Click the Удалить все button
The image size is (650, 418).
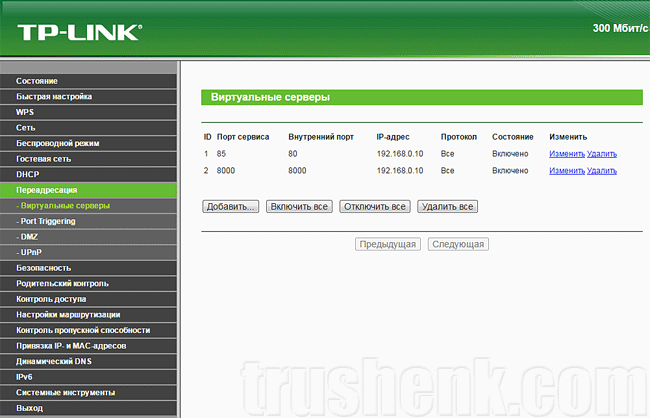pyautogui.click(x=447, y=207)
